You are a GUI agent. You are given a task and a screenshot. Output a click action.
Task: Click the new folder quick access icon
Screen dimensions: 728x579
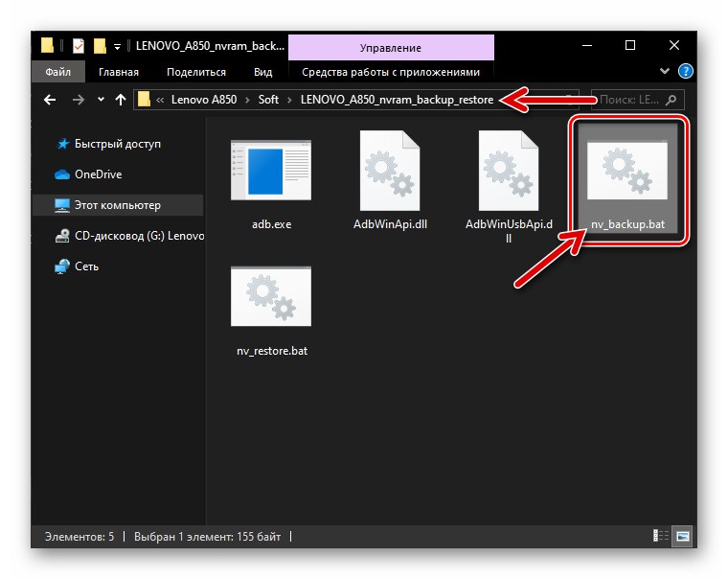coord(100,46)
